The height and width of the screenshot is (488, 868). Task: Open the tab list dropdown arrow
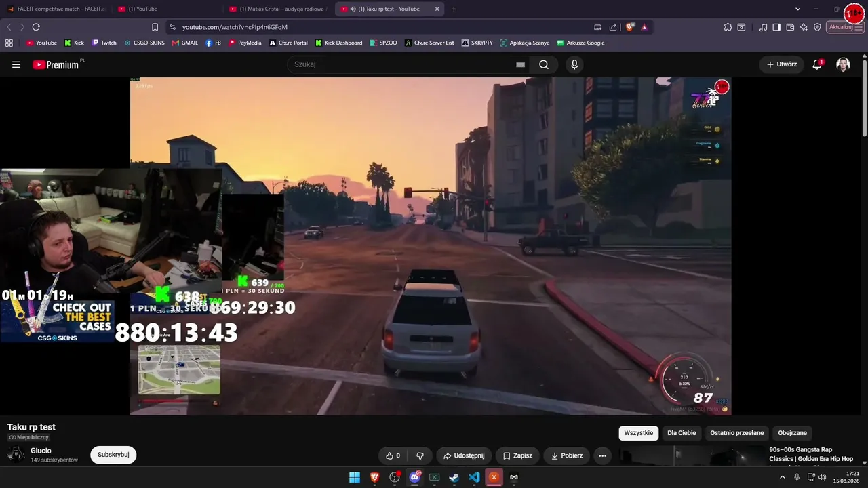point(797,9)
